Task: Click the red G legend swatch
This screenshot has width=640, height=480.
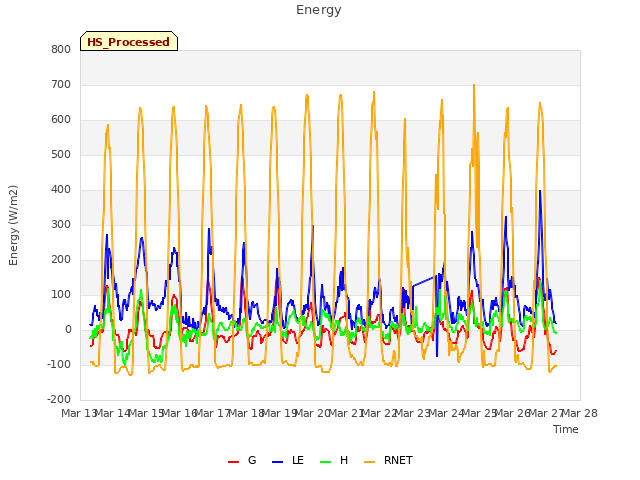Action: (233, 462)
